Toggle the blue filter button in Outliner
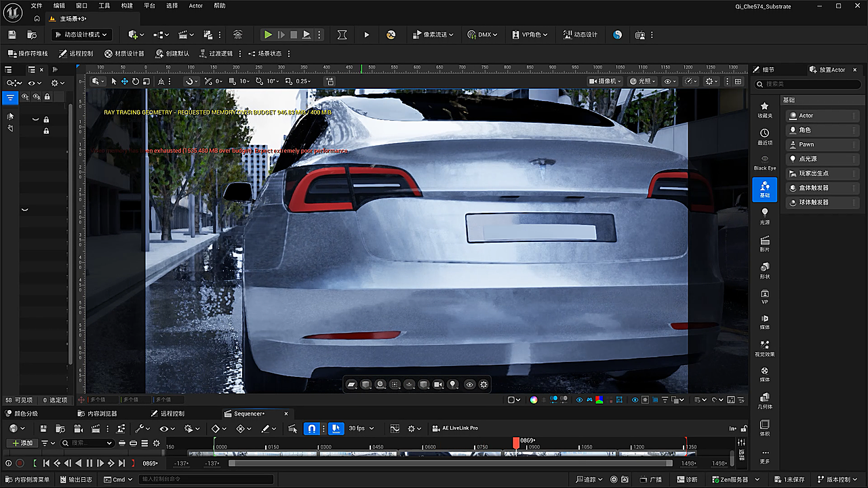The height and width of the screenshot is (488, 868). click(x=10, y=98)
